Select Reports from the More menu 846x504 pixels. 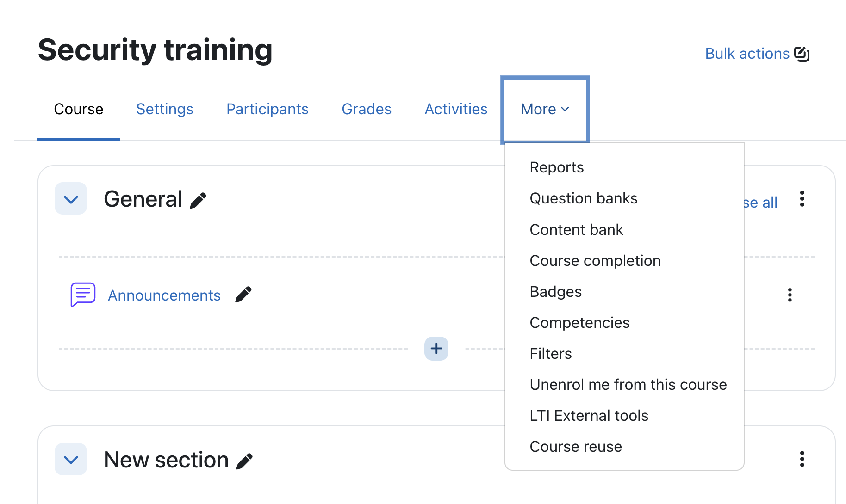556,167
